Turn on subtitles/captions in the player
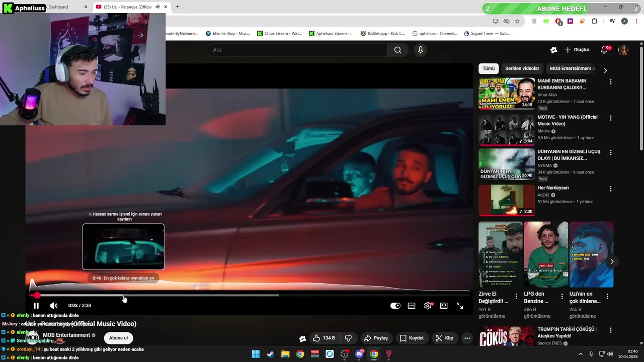This screenshot has width=644, height=362. (412, 306)
